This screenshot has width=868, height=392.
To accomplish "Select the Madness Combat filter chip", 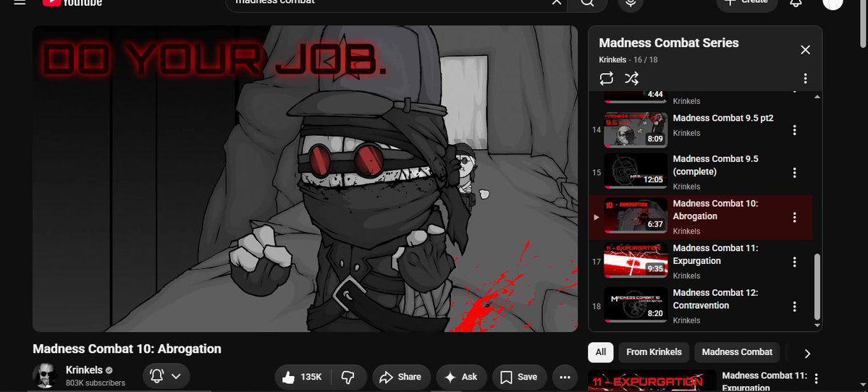I will point(737,352).
